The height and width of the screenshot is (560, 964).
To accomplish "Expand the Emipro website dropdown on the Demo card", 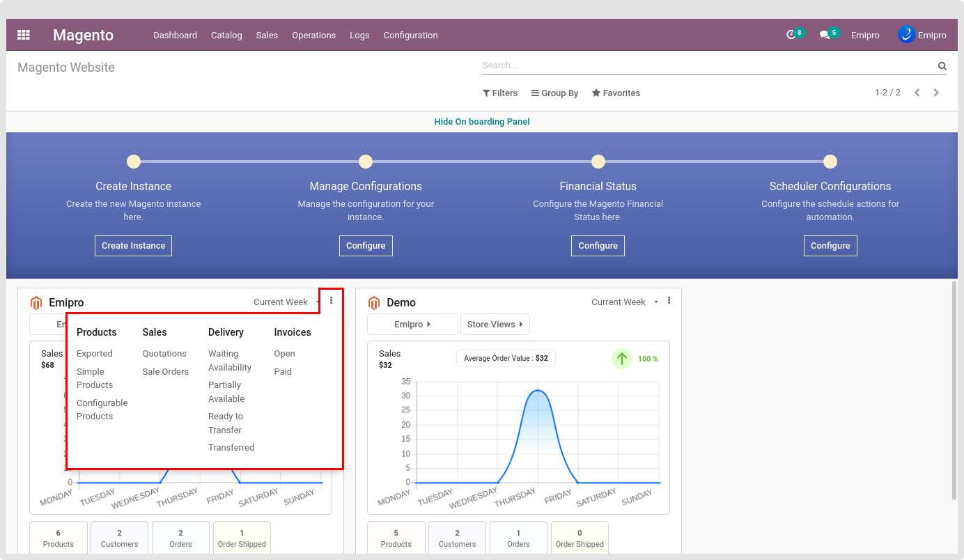I will (x=412, y=325).
